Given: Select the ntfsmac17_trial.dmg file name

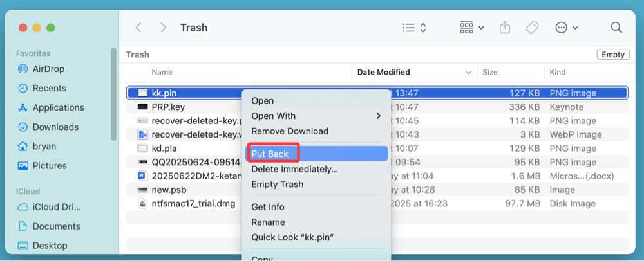Looking at the screenshot, I should [193, 204].
